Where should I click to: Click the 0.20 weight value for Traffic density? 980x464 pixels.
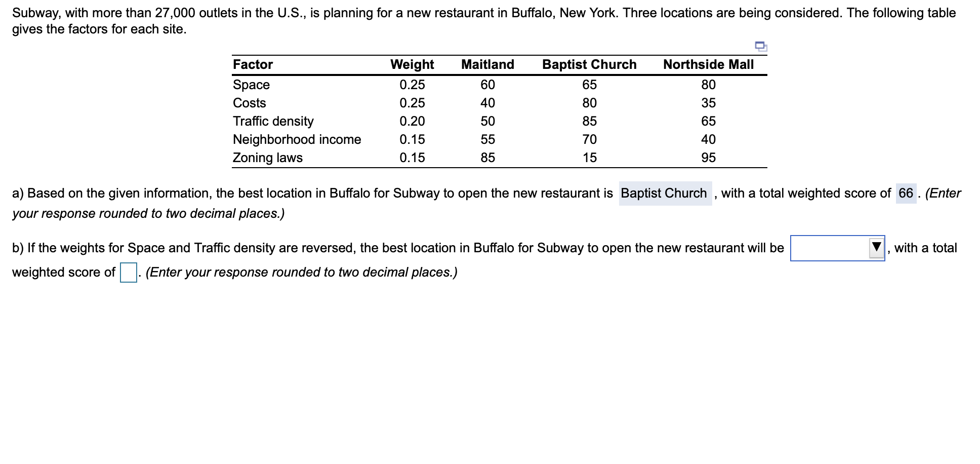pos(412,121)
